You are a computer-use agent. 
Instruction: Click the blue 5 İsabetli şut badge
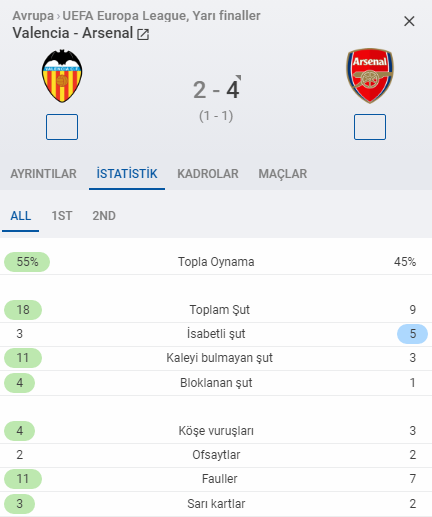412,334
